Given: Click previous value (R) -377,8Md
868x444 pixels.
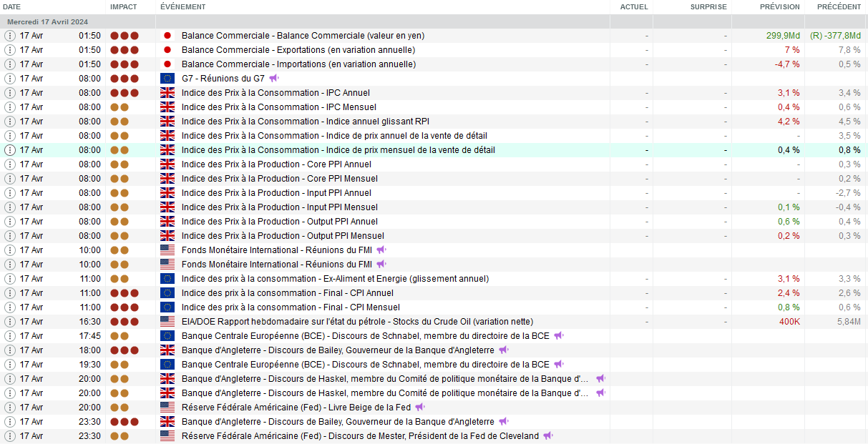Looking at the screenshot, I should (x=836, y=36).
